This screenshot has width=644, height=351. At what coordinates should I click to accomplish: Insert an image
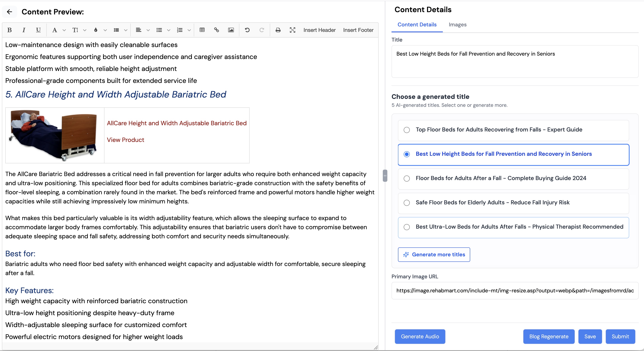[x=231, y=30]
